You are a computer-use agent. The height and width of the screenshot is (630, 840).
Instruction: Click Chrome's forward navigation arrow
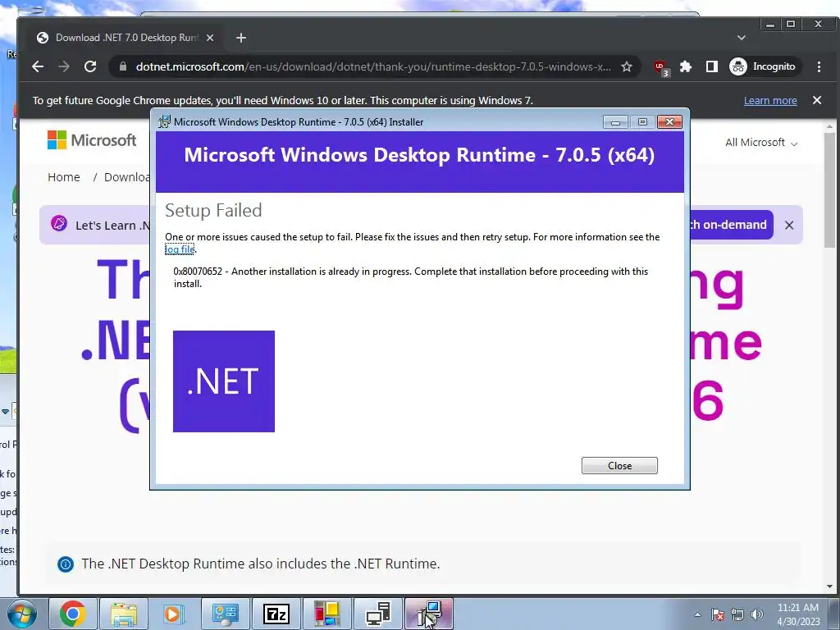coord(64,66)
